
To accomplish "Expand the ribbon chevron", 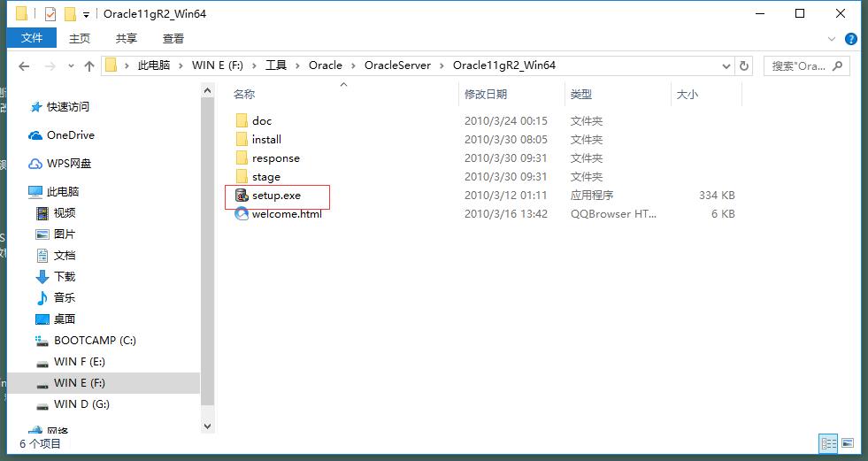I will [x=832, y=39].
